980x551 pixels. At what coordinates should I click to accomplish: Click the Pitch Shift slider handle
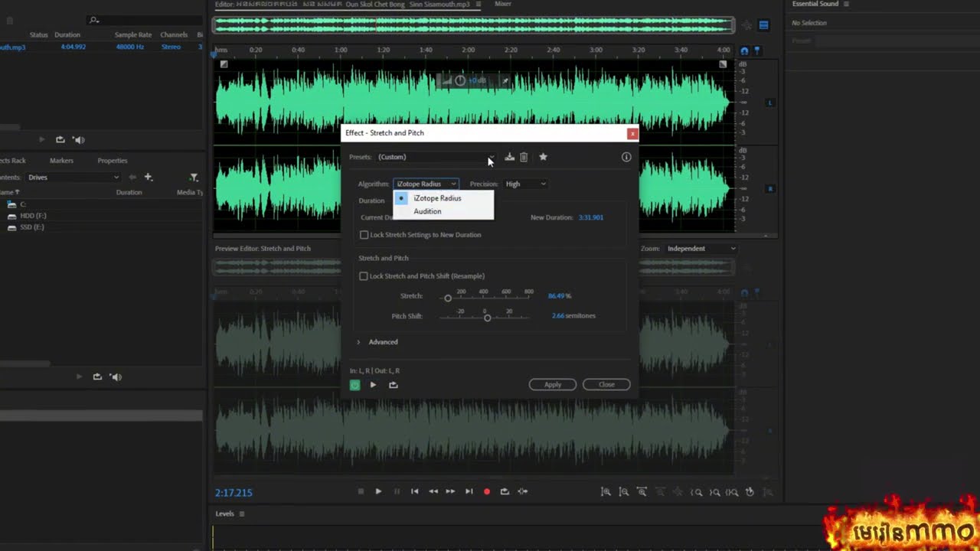click(487, 318)
